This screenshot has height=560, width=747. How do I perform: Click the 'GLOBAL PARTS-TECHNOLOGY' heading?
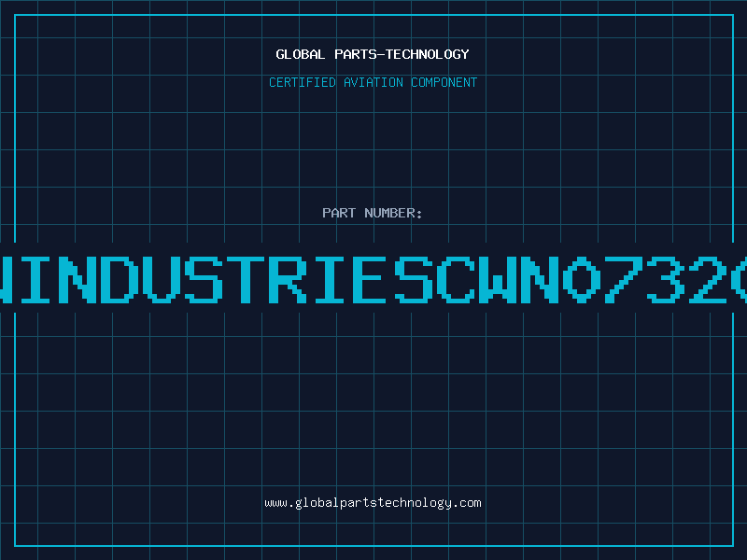click(373, 54)
